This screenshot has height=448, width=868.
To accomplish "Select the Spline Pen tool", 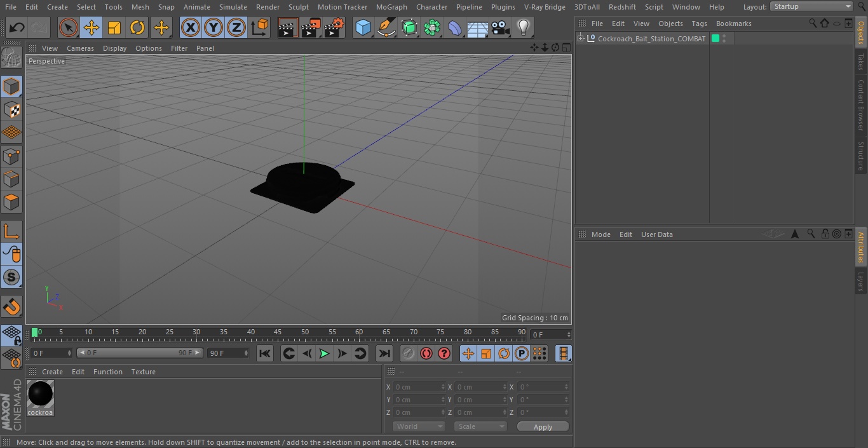I will 386,27.
